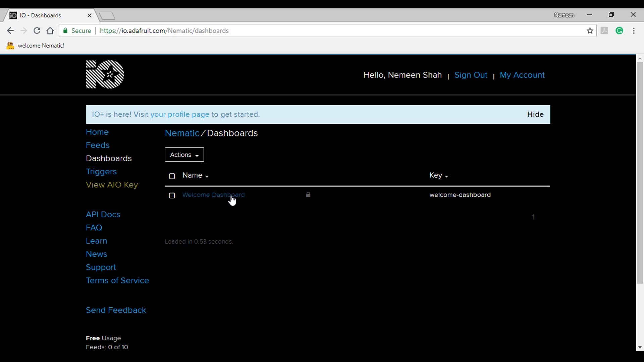Sort by the Name column
Viewport: 644px width, 362px height.
point(196,175)
